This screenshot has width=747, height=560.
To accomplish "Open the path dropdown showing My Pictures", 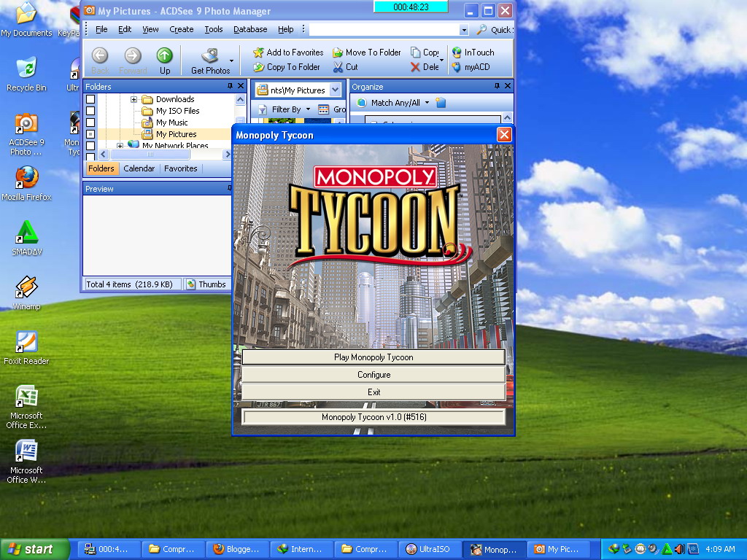I will tap(335, 90).
